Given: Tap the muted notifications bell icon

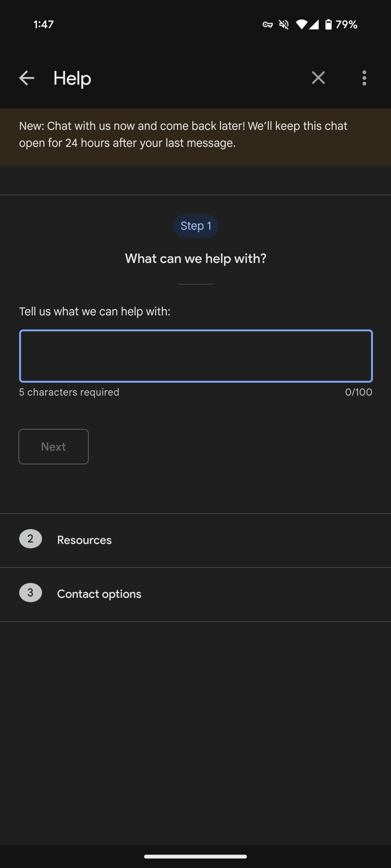Looking at the screenshot, I should [284, 25].
